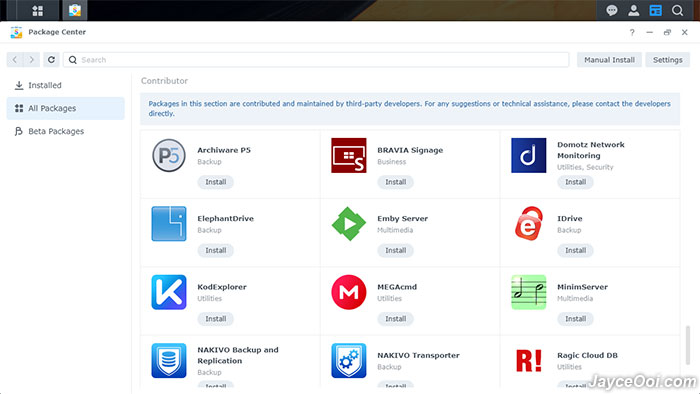Select the Ragic Cloud DB icon
The width and height of the screenshot is (700, 394).
coord(529,361)
